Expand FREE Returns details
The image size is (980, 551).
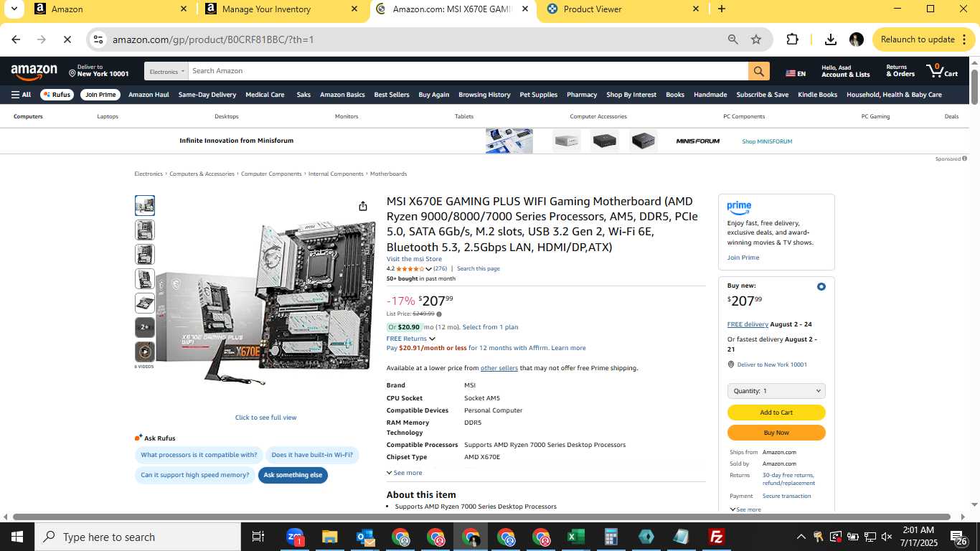click(x=410, y=339)
